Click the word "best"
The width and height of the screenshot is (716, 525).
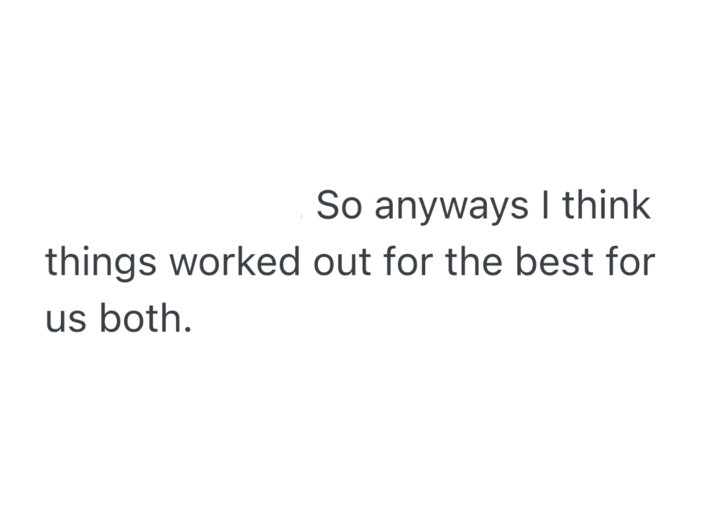pyautogui.click(x=553, y=263)
